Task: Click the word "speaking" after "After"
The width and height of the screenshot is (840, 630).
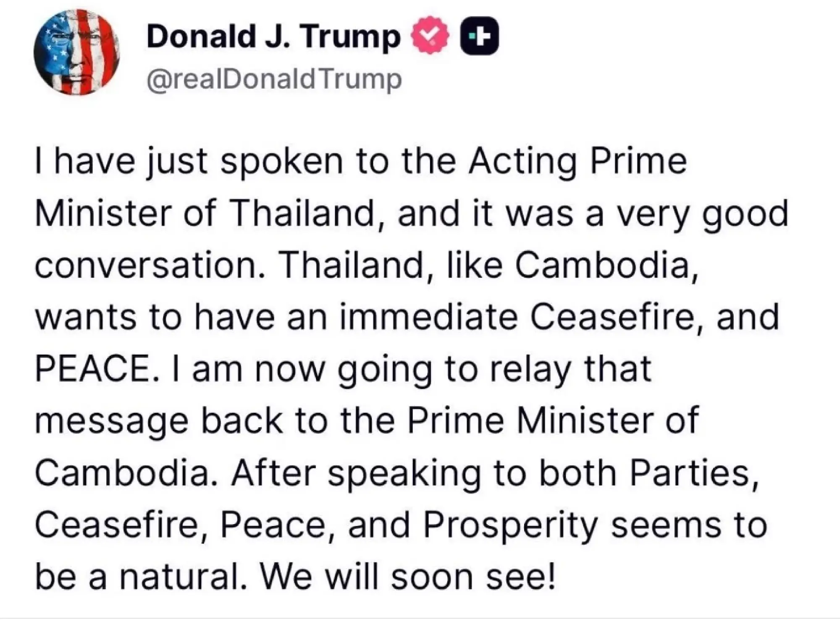Action: point(404,473)
